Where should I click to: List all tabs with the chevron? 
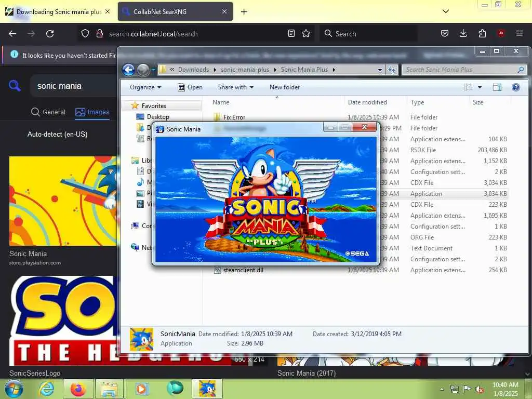pyautogui.click(x=446, y=11)
